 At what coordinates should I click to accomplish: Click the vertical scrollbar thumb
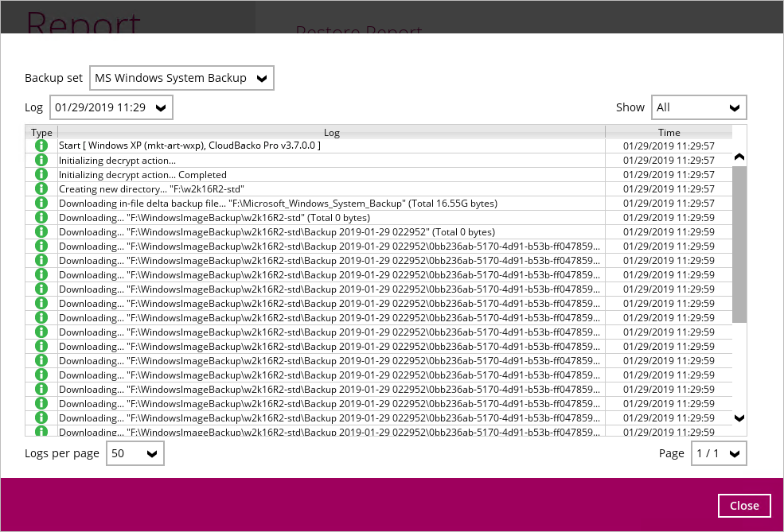coord(739,243)
